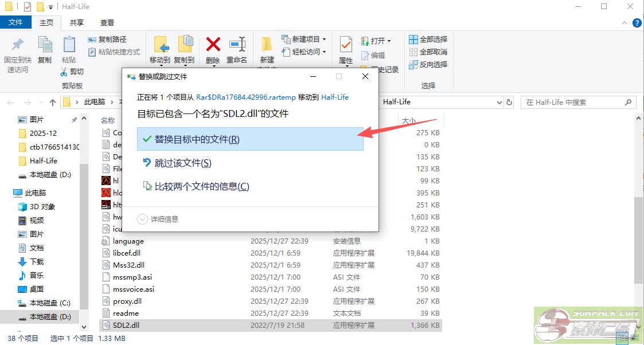Click Invert selection (反向选择) in ribbon

(428, 65)
